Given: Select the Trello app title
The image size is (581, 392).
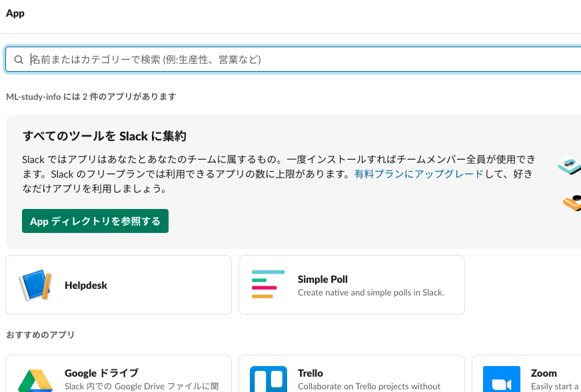Looking at the screenshot, I should click(310, 373).
